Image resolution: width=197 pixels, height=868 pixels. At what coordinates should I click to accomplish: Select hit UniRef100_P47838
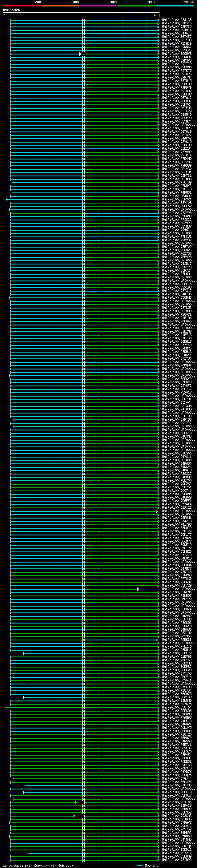click(177, 410)
